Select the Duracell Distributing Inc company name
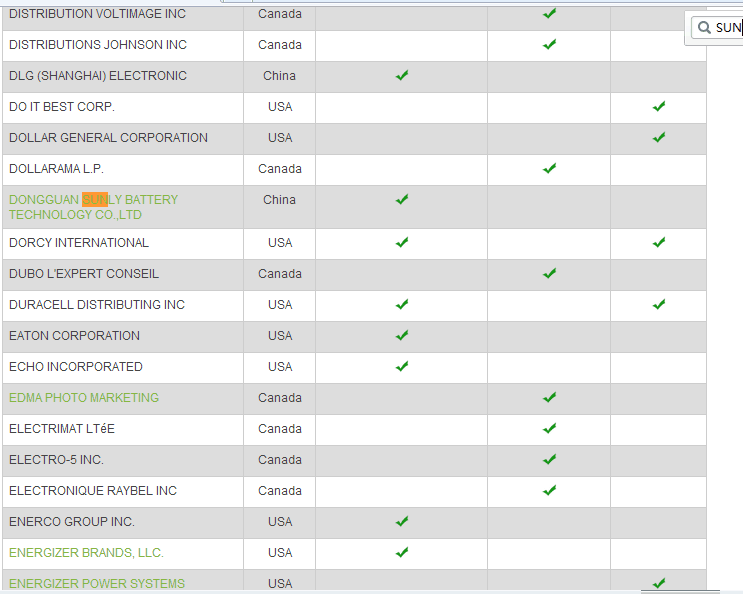743x594 pixels. pos(97,305)
